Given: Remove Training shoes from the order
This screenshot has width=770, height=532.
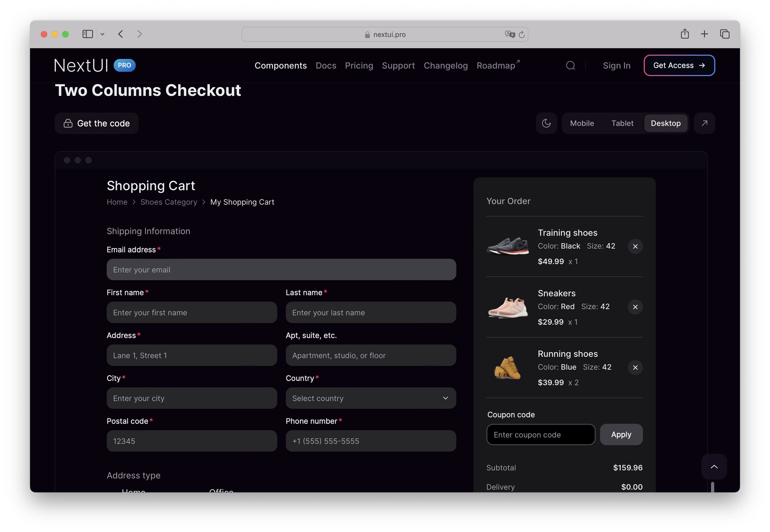Looking at the screenshot, I should coord(635,247).
